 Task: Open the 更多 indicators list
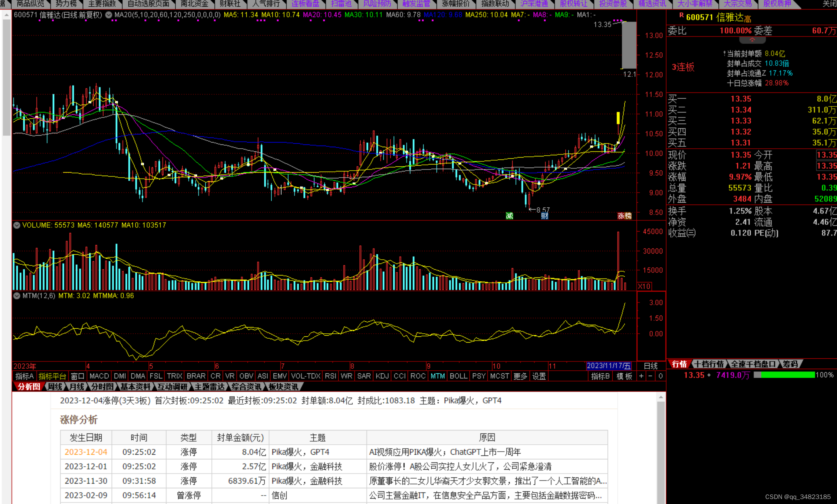tap(520, 376)
